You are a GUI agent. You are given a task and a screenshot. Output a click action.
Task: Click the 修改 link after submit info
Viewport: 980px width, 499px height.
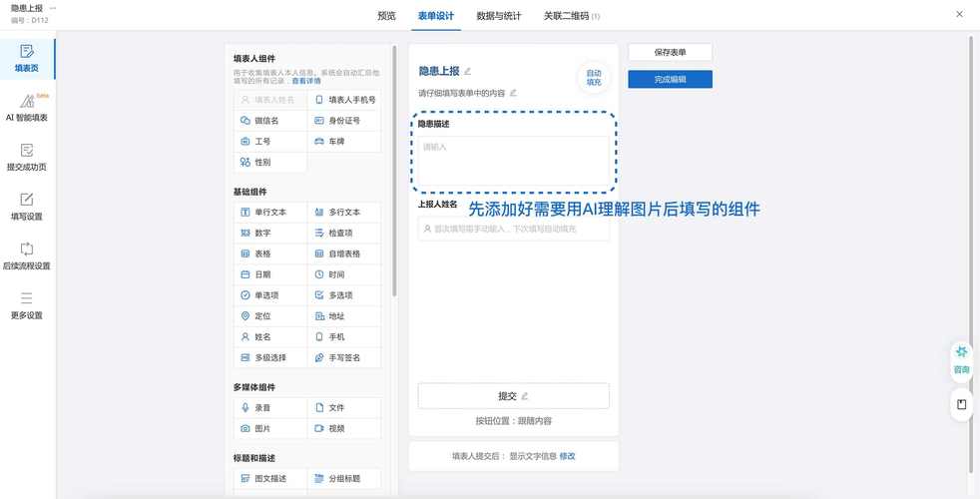tap(567, 456)
